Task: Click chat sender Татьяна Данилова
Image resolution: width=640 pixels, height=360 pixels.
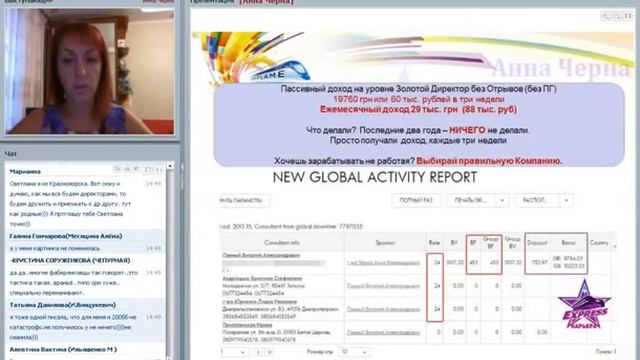Action: (x=62, y=305)
